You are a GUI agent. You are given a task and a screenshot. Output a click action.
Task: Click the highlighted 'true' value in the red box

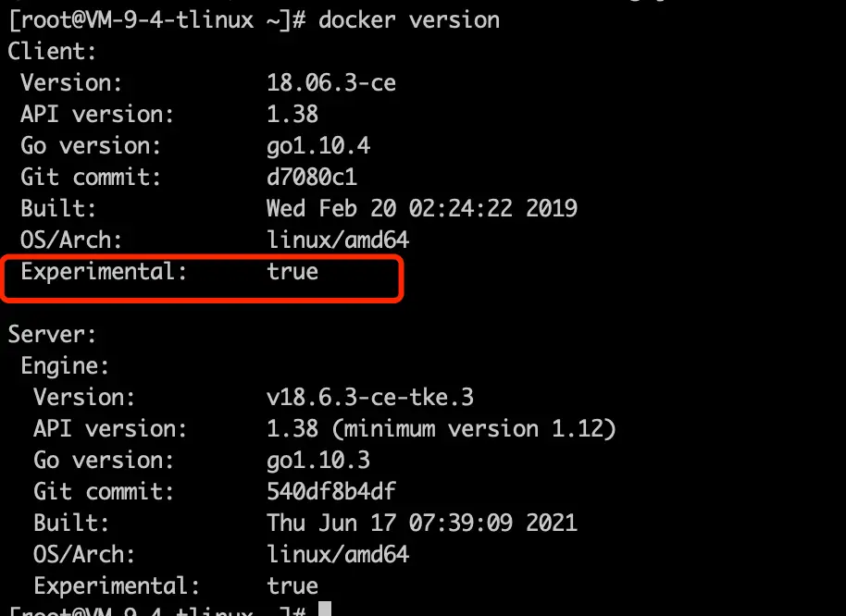[292, 272]
